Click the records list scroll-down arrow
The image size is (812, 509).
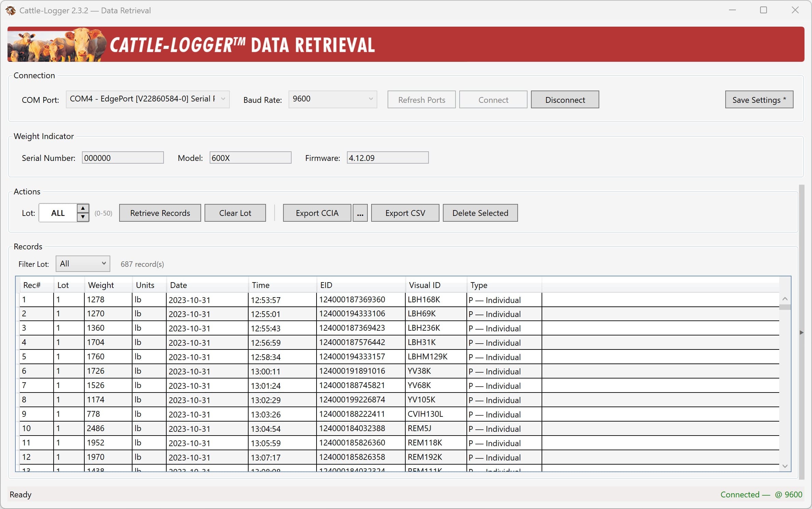[x=785, y=466]
